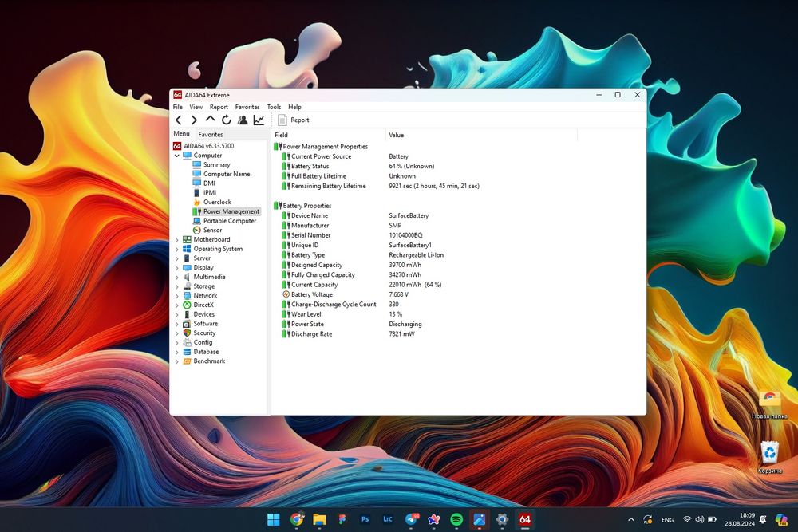The width and height of the screenshot is (798, 532).
Task: Open the Overclock tree item
Action: coord(216,203)
